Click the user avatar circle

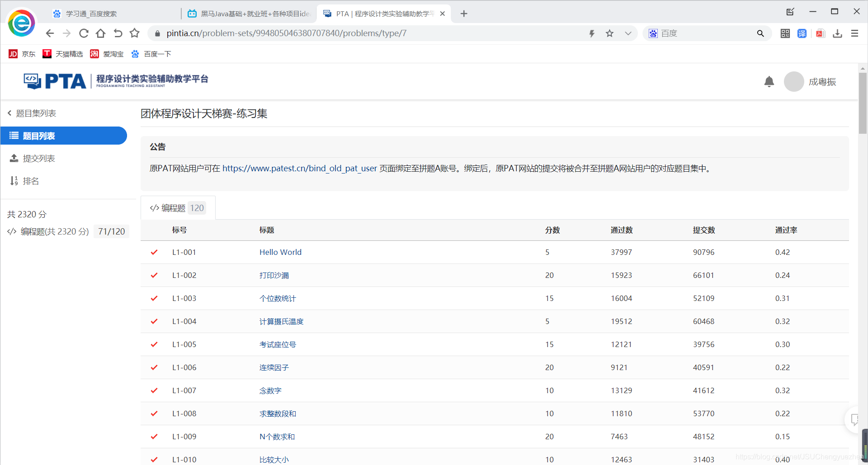click(x=794, y=82)
